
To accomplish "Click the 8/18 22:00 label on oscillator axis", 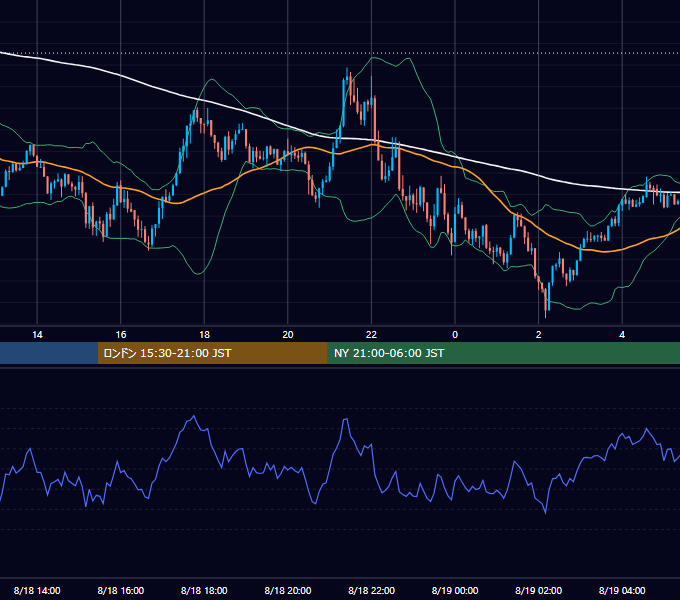I will [371, 590].
